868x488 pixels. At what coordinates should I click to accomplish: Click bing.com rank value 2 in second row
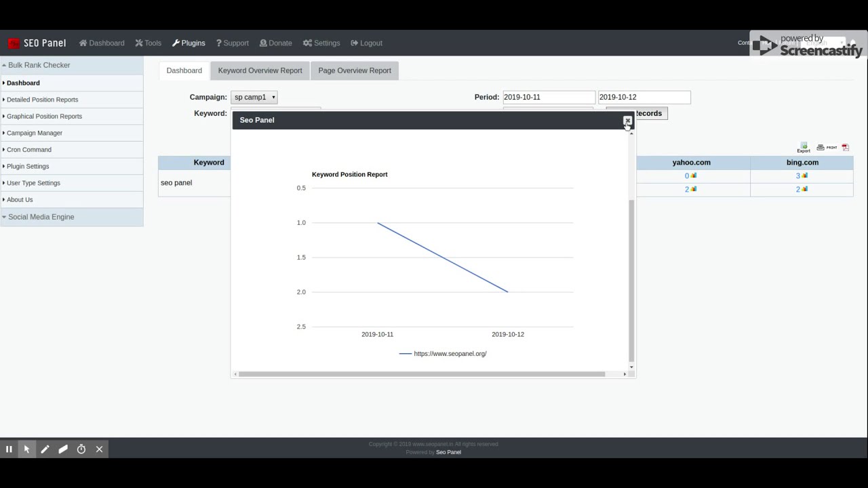(798, 190)
